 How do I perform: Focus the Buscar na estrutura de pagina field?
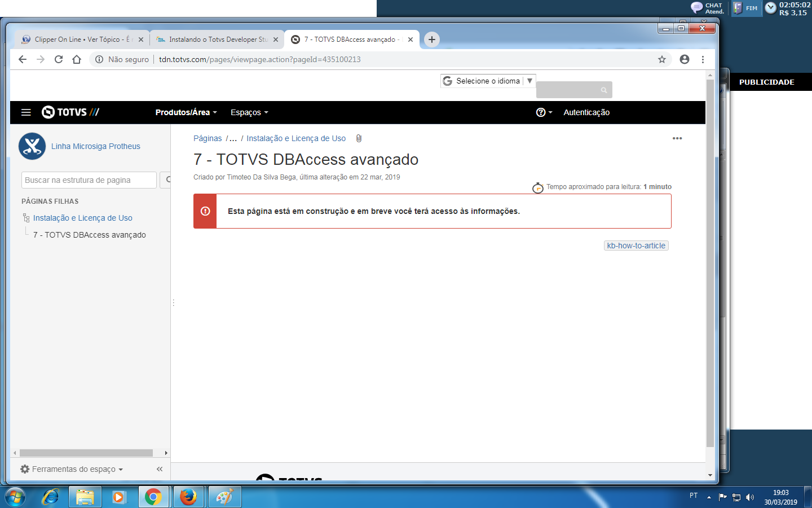(x=89, y=180)
